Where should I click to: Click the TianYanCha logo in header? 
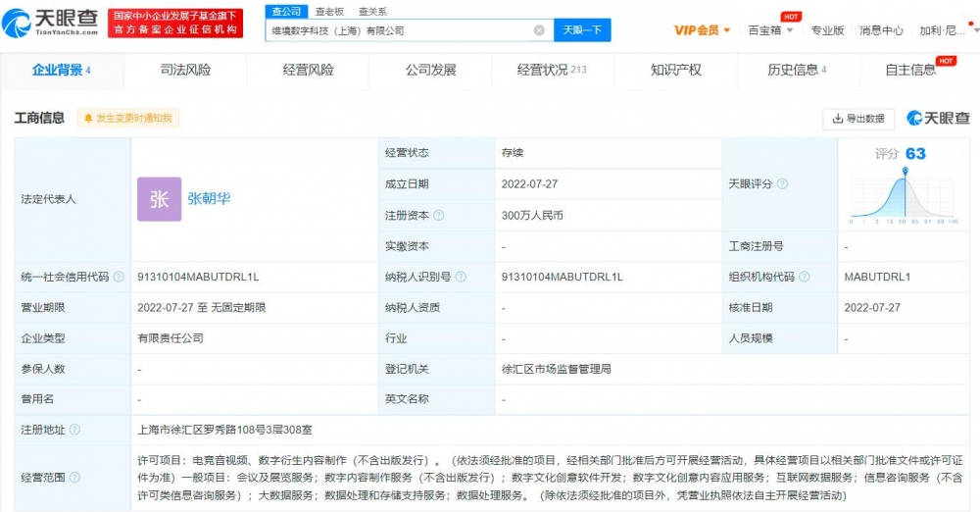coord(50,23)
